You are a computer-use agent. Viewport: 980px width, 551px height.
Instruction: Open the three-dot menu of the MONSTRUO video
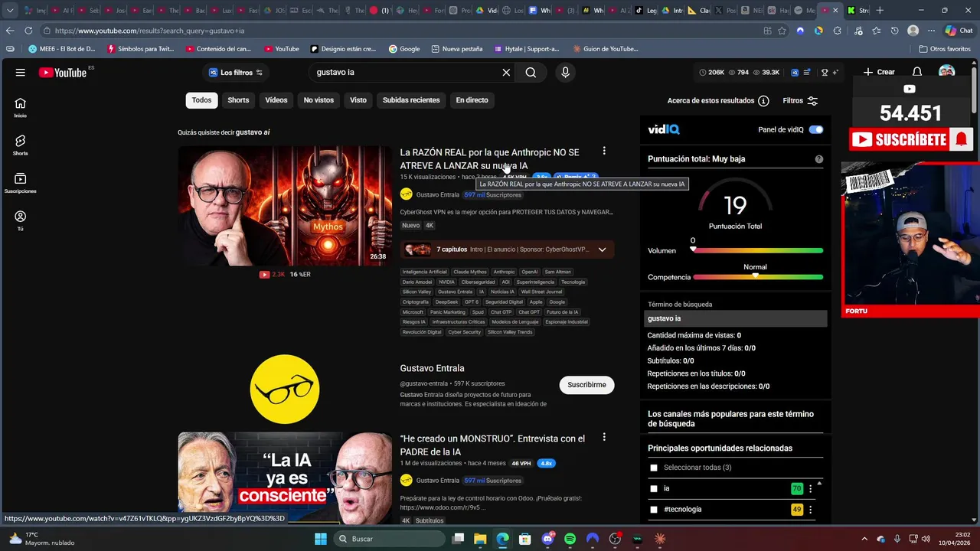pyautogui.click(x=604, y=437)
